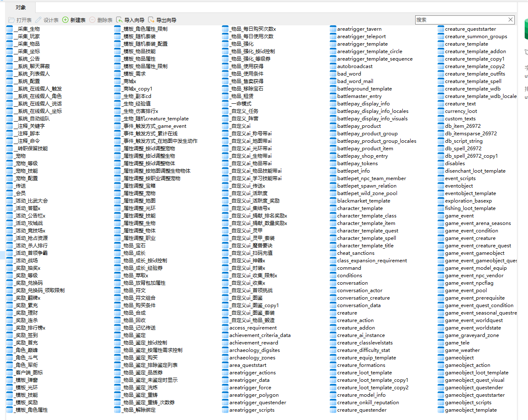Clear the search box with X button
Screen dimensions: 528x420
(x=511, y=20)
